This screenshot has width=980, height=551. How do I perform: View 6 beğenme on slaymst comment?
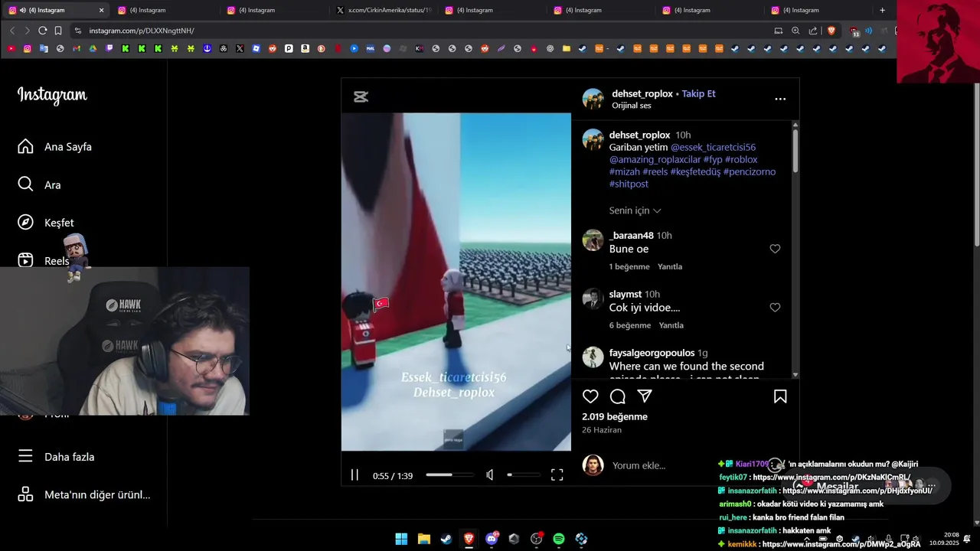(x=629, y=325)
